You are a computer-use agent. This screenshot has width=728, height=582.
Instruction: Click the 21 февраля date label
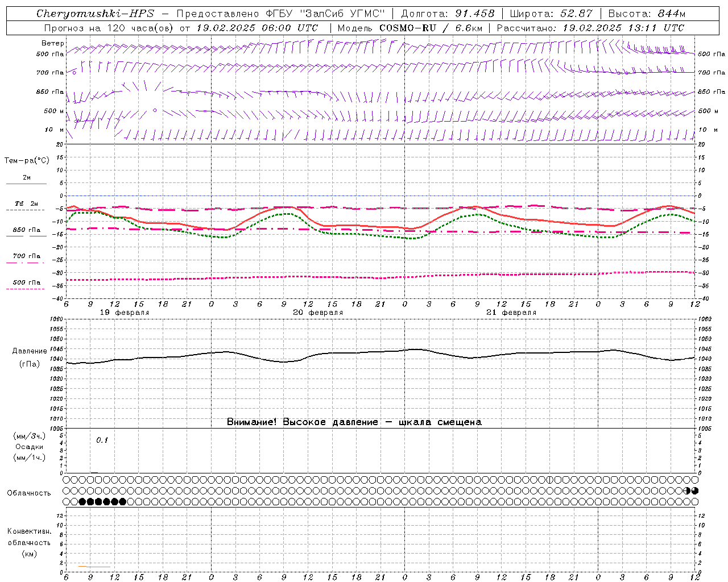pos(511,313)
